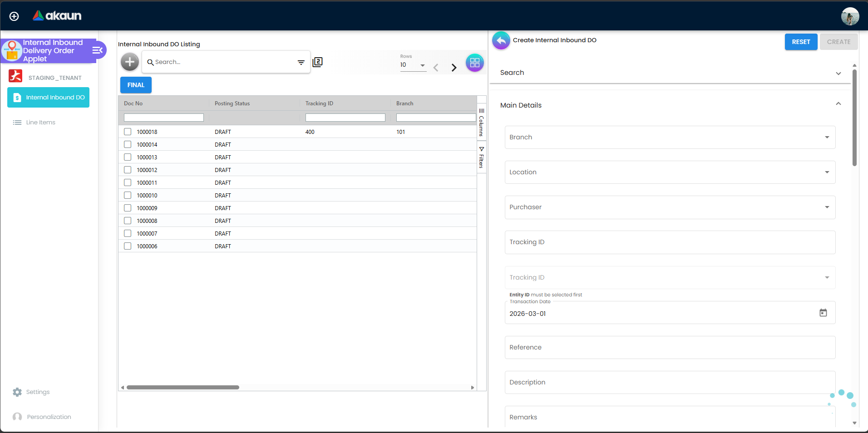Select Line Items in the sidebar
Image resolution: width=868 pixels, height=433 pixels.
[40, 123]
